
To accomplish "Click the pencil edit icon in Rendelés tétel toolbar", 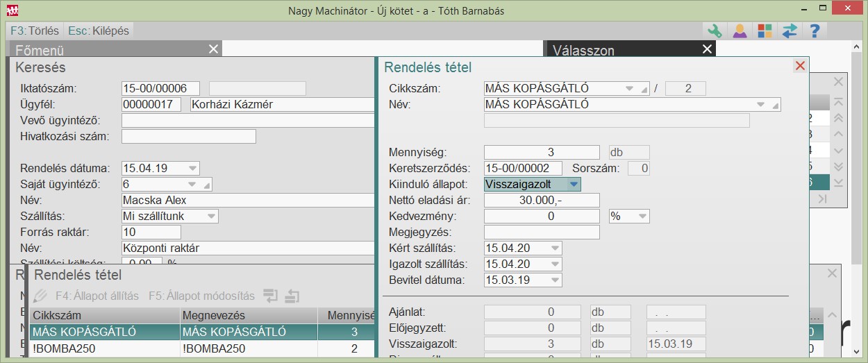I will [x=40, y=296].
